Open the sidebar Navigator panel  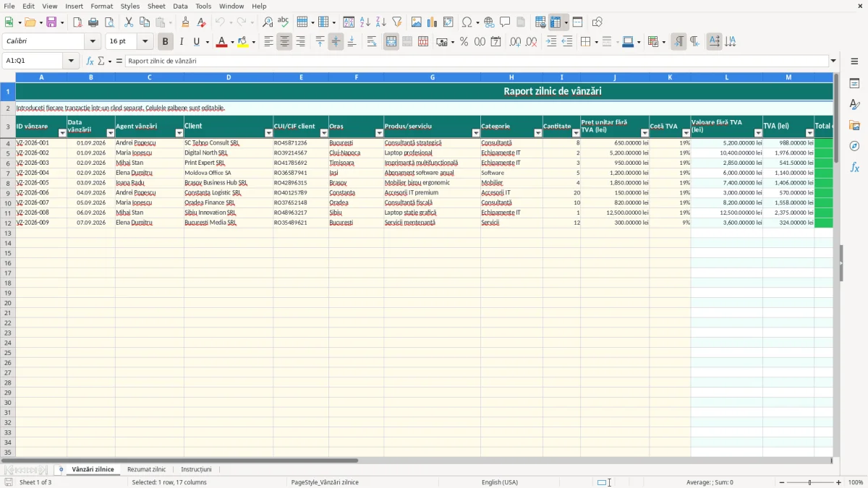pos(854,146)
